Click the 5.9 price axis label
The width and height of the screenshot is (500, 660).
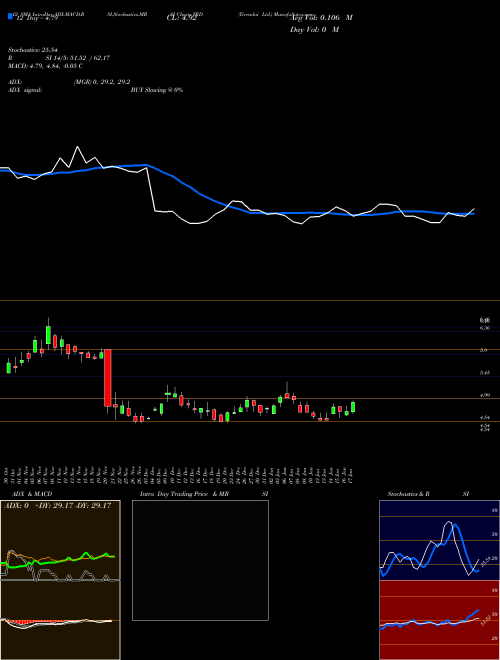484,350
